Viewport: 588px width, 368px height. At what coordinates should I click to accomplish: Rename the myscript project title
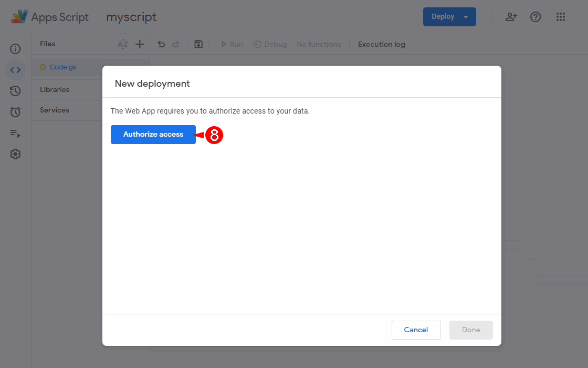131,17
